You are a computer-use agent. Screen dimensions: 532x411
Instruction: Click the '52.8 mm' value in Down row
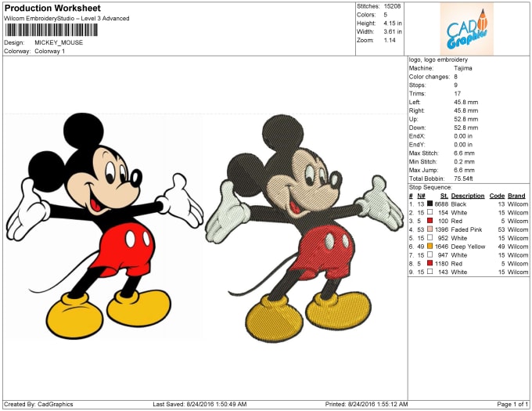tap(465, 128)
